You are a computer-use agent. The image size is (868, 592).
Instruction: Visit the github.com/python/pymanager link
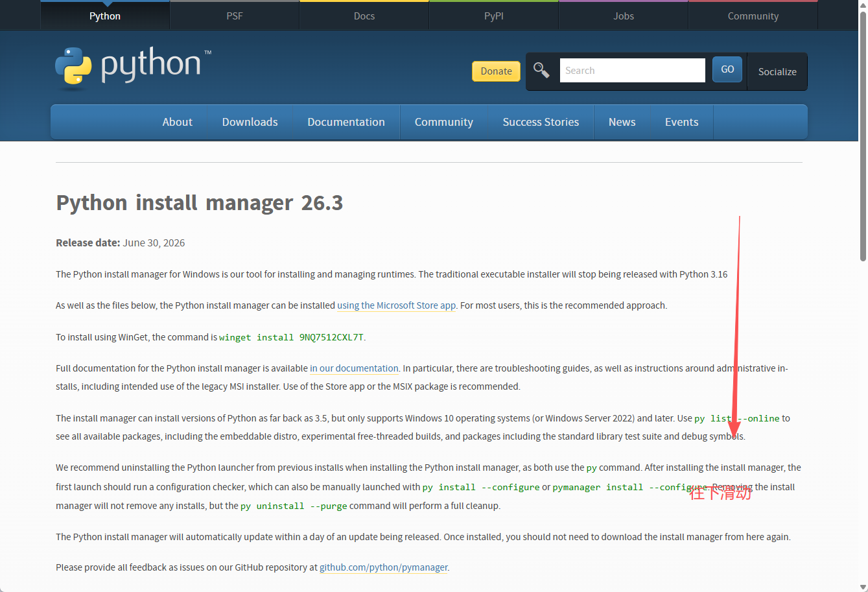tap(384, 567)
